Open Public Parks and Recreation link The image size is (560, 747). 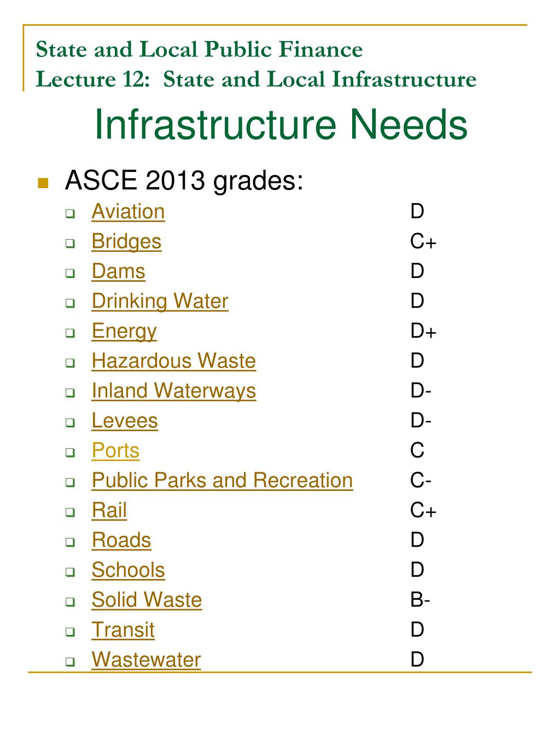(222, 480)
